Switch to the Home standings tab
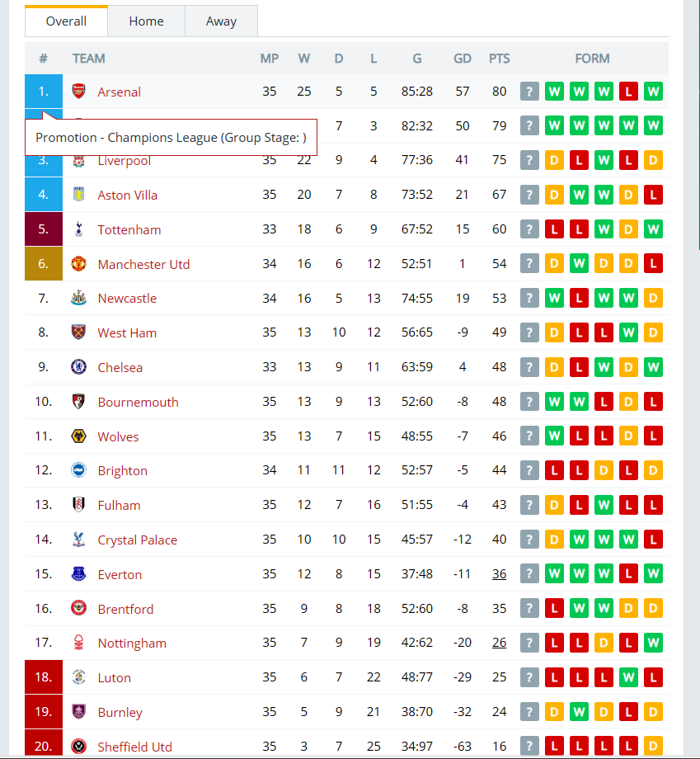 [x=146, y=21]
